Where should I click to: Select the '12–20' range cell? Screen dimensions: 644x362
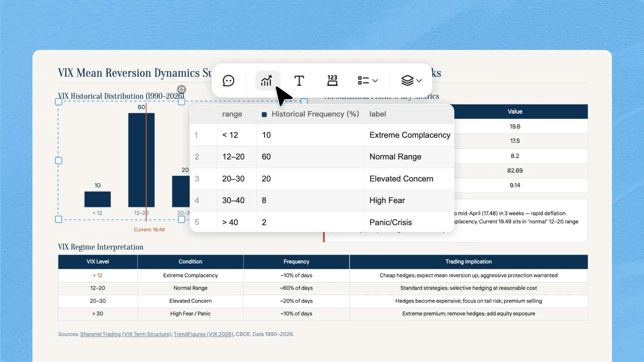[x=236, y=157]
